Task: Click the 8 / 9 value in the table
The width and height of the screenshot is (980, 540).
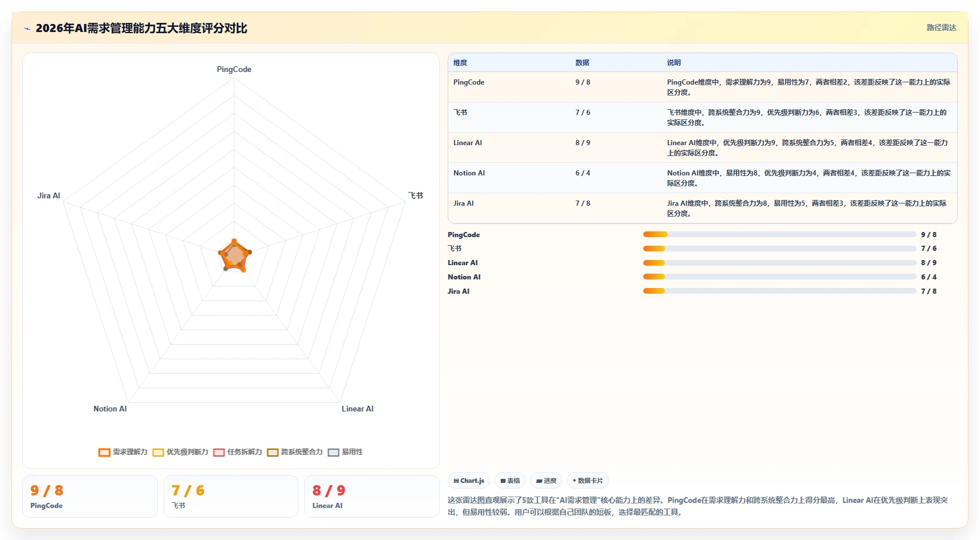Action: coord(583,143)
